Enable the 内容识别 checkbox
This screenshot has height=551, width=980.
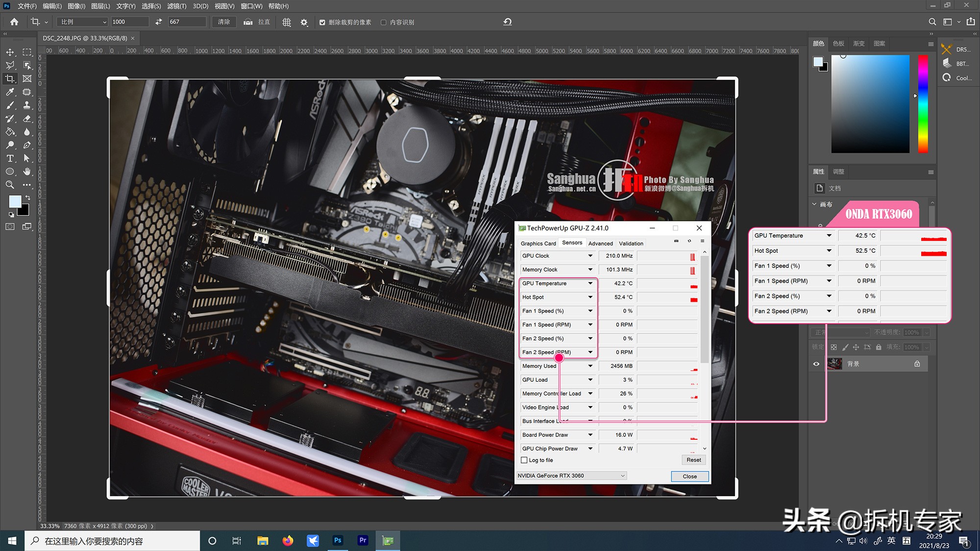384,22
